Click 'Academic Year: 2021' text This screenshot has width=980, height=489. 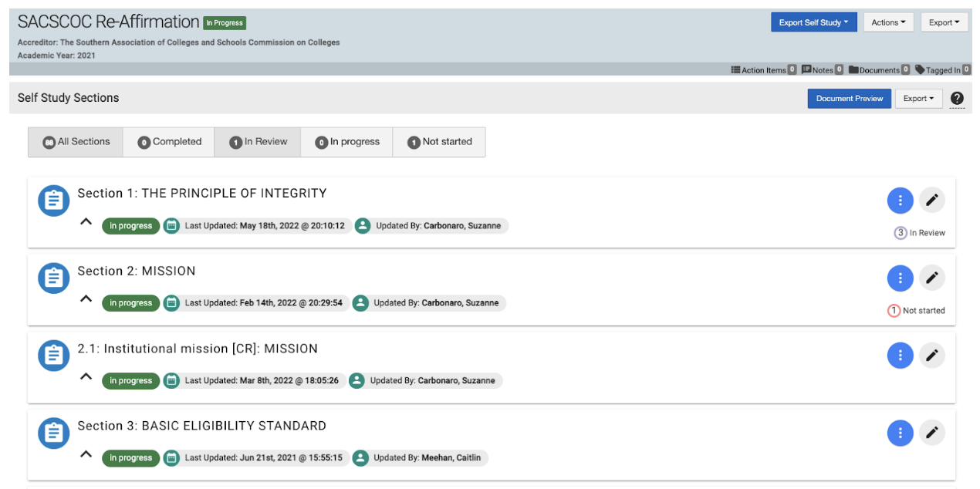(56, 56)
